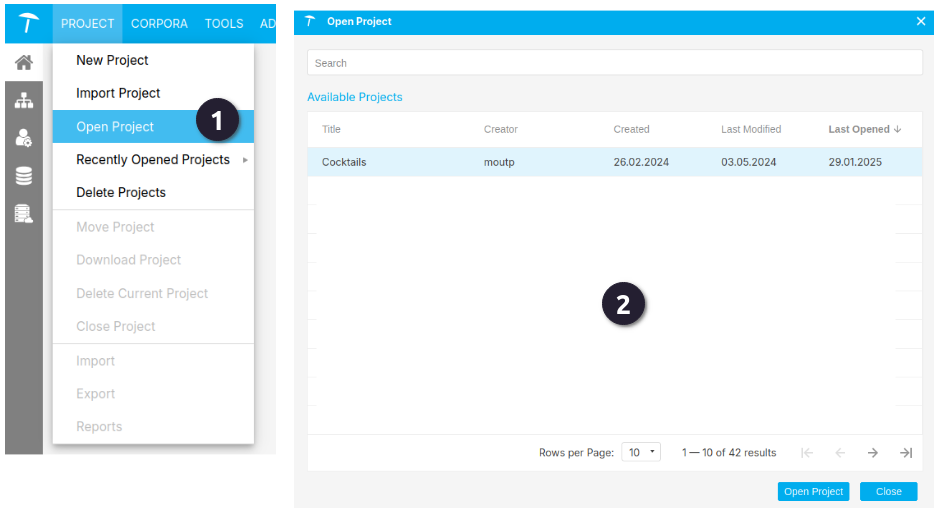Click the 1—10 of 42 results text
Image resolution: width=945 pixels, height=515 pixels.
[x=729, y=452]
